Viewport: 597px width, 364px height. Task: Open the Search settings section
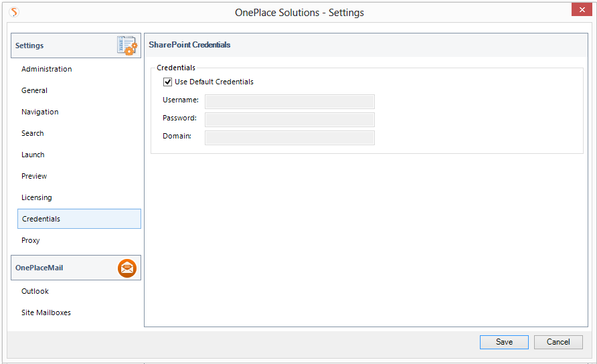tap(32, 133)
